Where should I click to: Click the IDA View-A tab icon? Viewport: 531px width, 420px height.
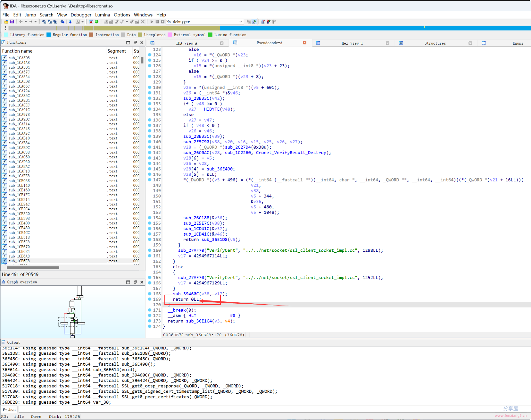point(153,43)
